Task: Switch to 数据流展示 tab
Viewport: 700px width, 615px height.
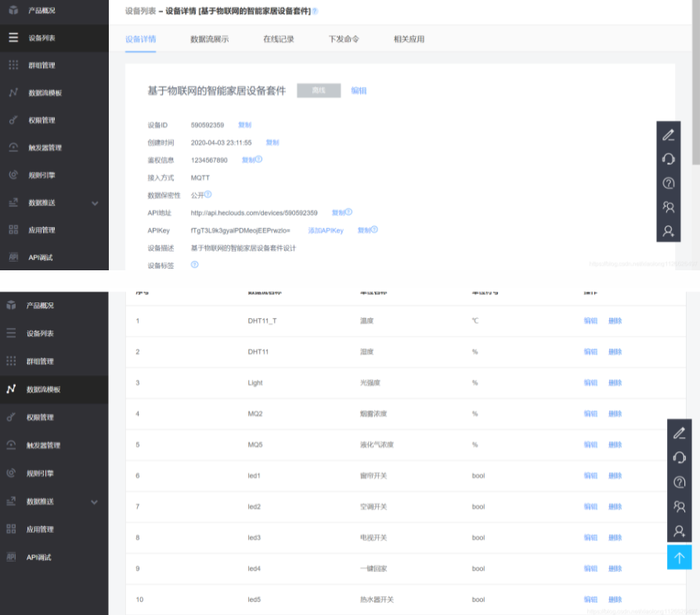Action: tap(209, 39)
